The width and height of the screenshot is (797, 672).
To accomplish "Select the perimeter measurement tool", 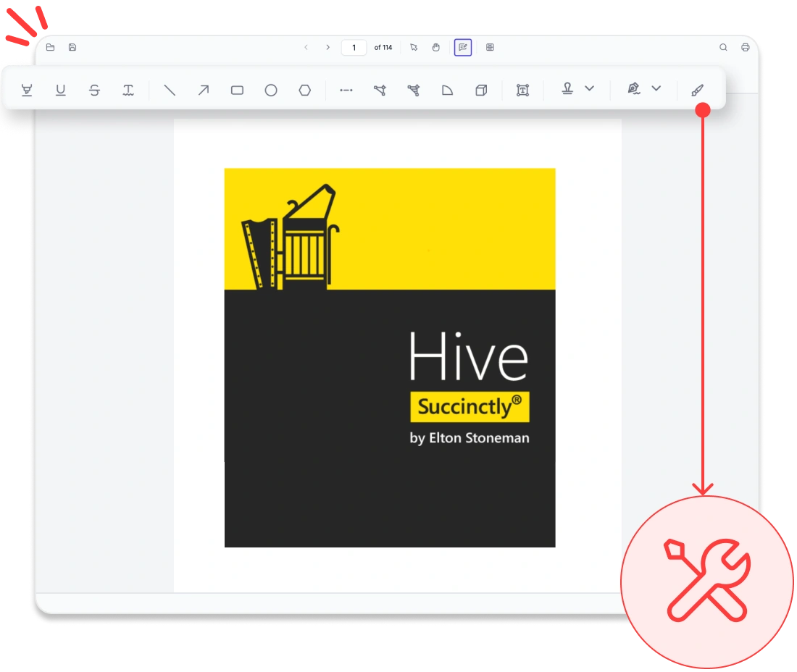I will tap(380, 91).
